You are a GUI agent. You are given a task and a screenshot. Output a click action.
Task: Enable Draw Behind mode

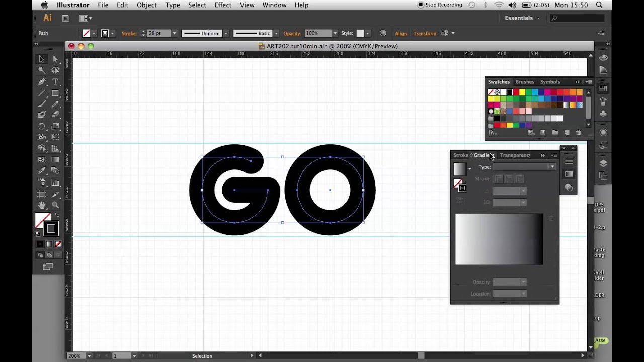point(49,255)
